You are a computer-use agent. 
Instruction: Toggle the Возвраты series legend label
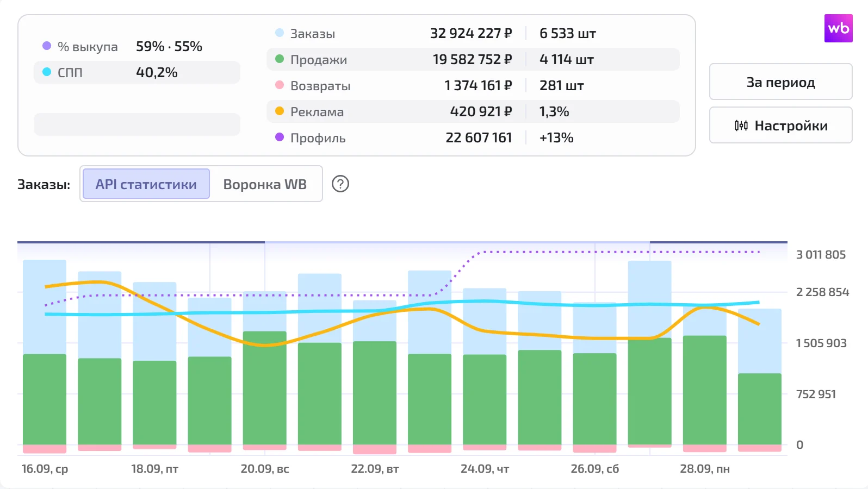pos(320,85)
